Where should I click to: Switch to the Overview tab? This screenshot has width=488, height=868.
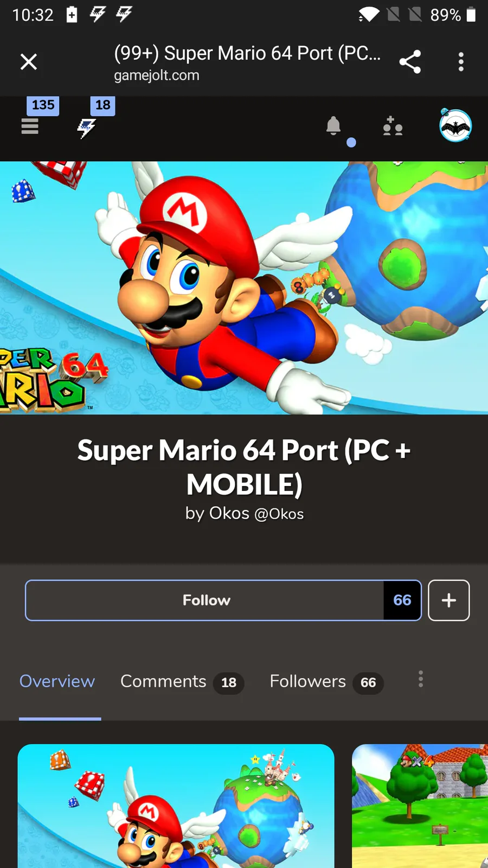tap(57, 681)
